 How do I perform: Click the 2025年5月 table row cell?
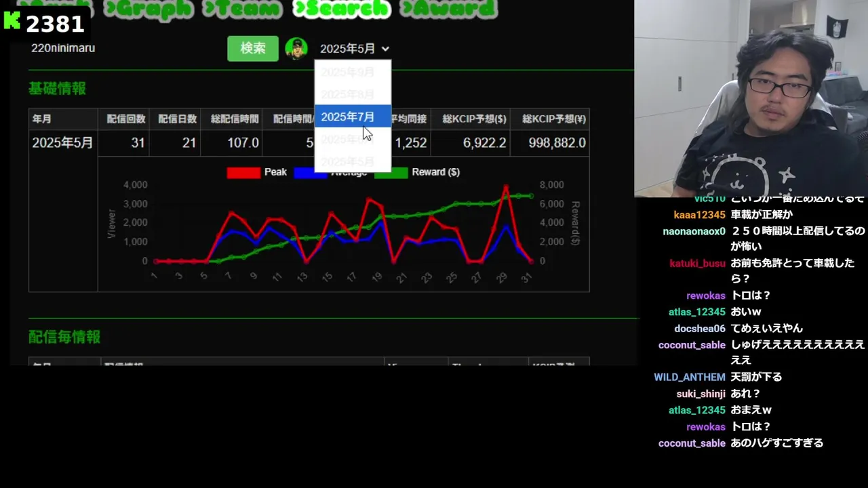click(x=62, y=143)
